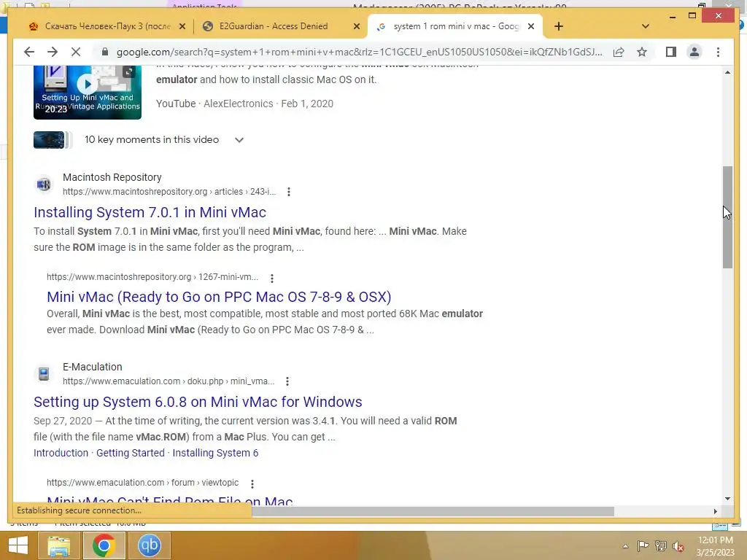
Task: Open options for E-Maculation result
Action: (287, 381)
